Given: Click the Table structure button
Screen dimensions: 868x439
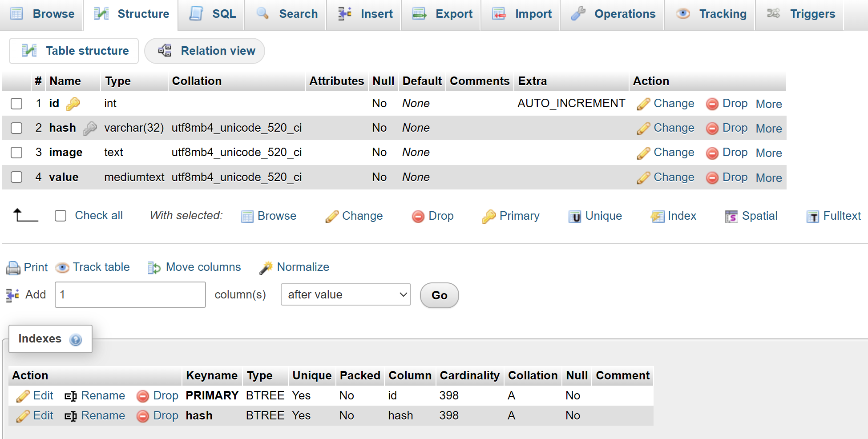Looking at the screenshot, I should pyautogui.click(x=74, y=51).
